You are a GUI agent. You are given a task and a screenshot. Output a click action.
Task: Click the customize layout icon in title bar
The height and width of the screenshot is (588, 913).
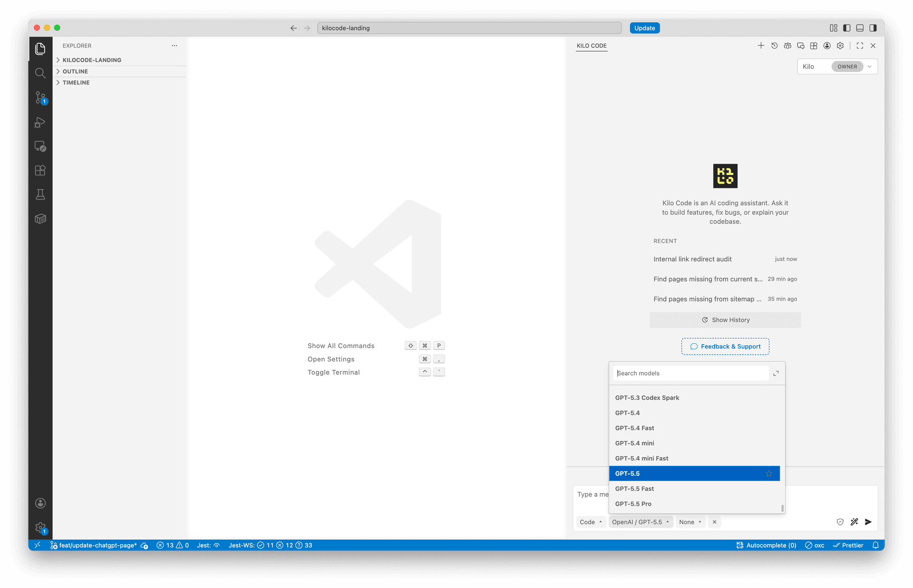tap(834, 28)
